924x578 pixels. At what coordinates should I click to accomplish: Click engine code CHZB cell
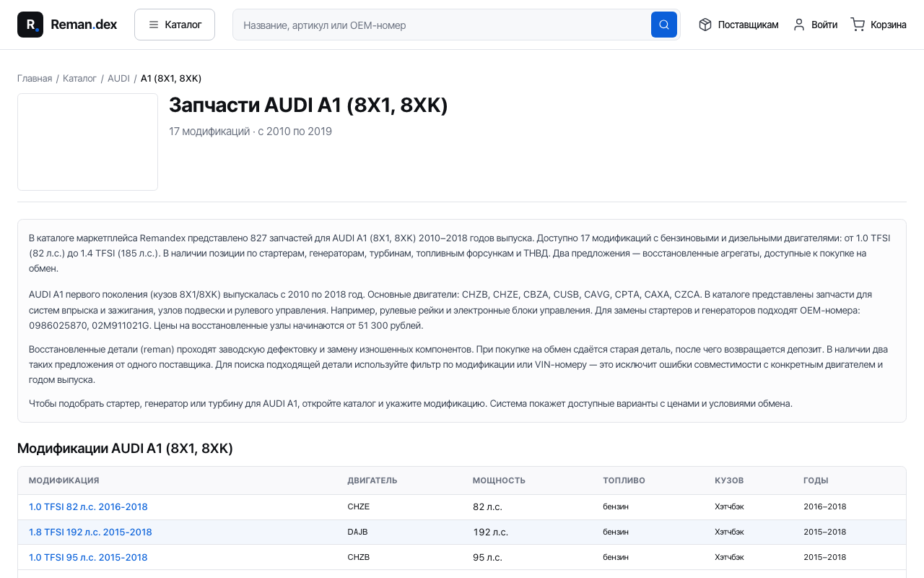(x=359, y=557)
